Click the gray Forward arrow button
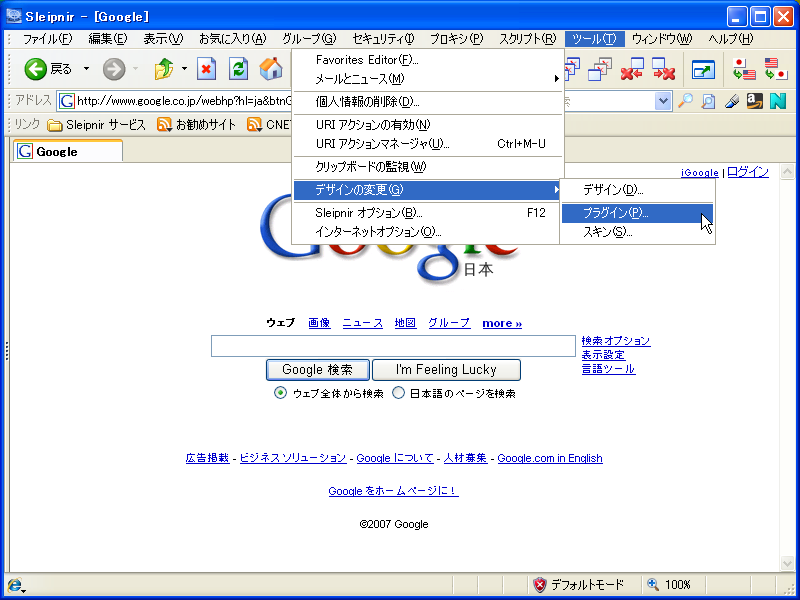Viewport: 800px width, 600px height. 114,69
